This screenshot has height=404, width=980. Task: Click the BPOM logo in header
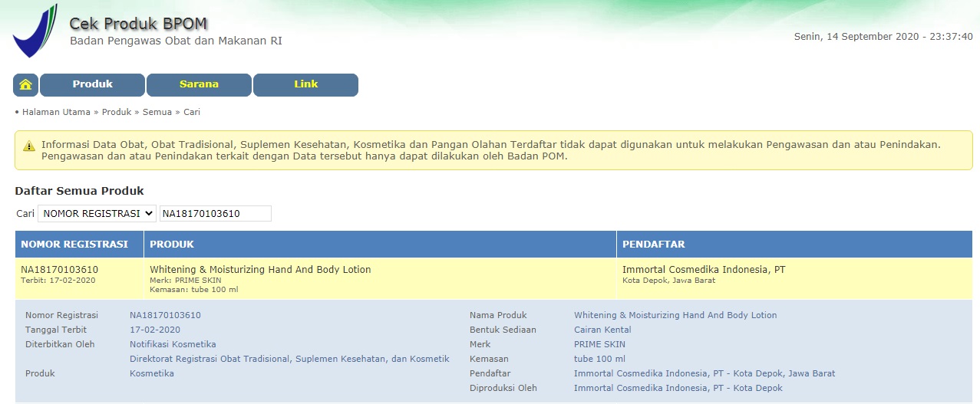pyautogui.click(x=35, y=31)
